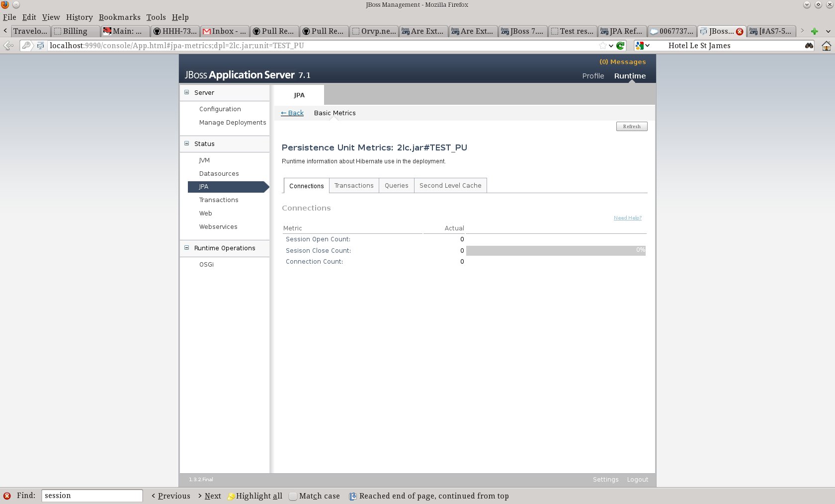Switch to the JPA Ref browser tab
Screen dimensions: 835x504
coord(622,31)
